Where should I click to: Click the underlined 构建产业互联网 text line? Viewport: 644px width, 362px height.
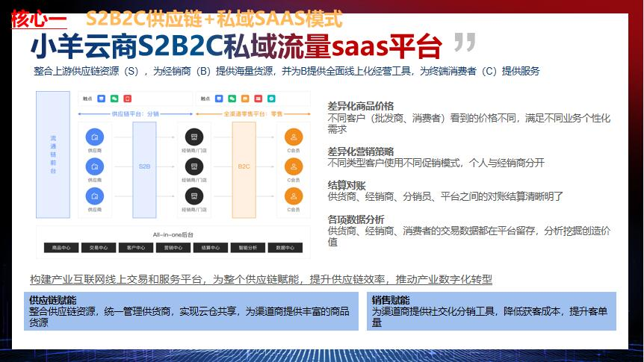coord(261,279)
